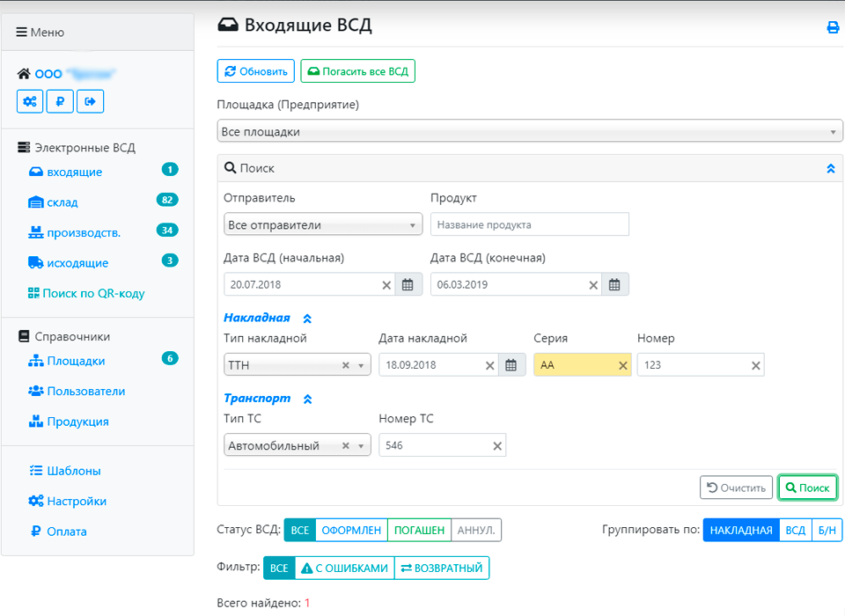Screen dimensions: 845x616
Task: Group results by ВСД
Action: 795,530
